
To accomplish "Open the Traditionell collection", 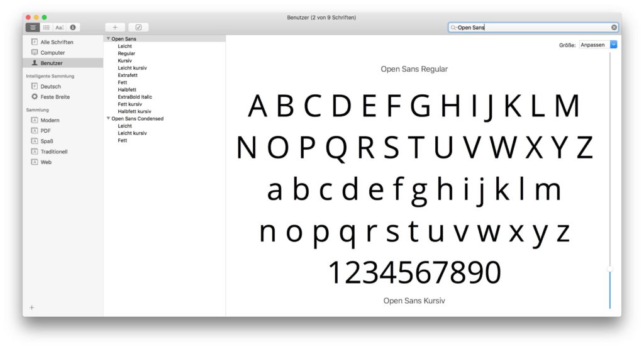I will [x=53, y=152].
